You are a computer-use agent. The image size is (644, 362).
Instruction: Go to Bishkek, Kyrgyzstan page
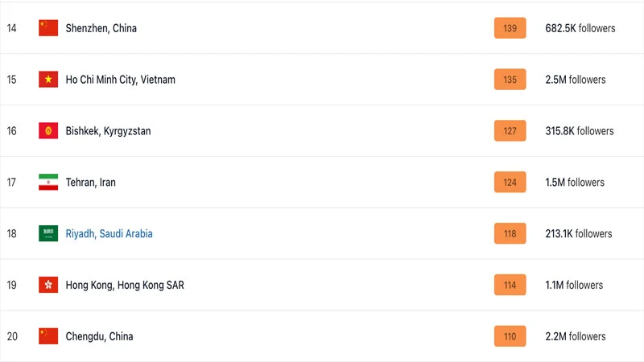point(108,131)
